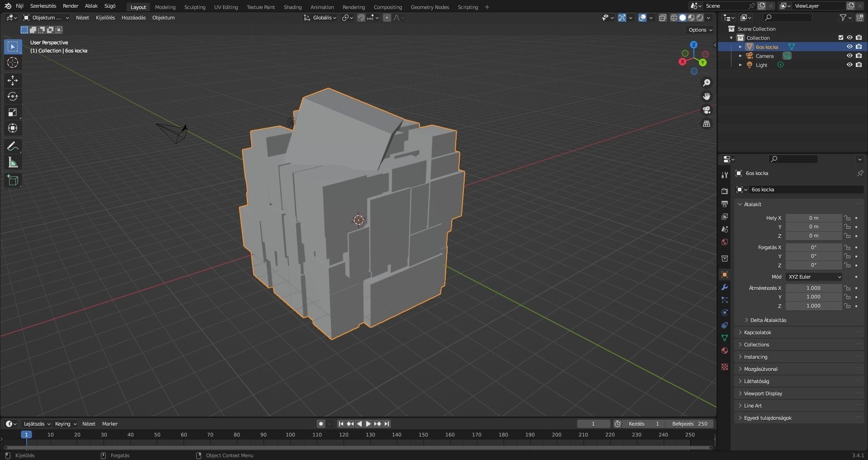The width and height of the screenshot is (868, 460).
Task: Expand the Viewport Display panel
Action: tap(763, 394)
